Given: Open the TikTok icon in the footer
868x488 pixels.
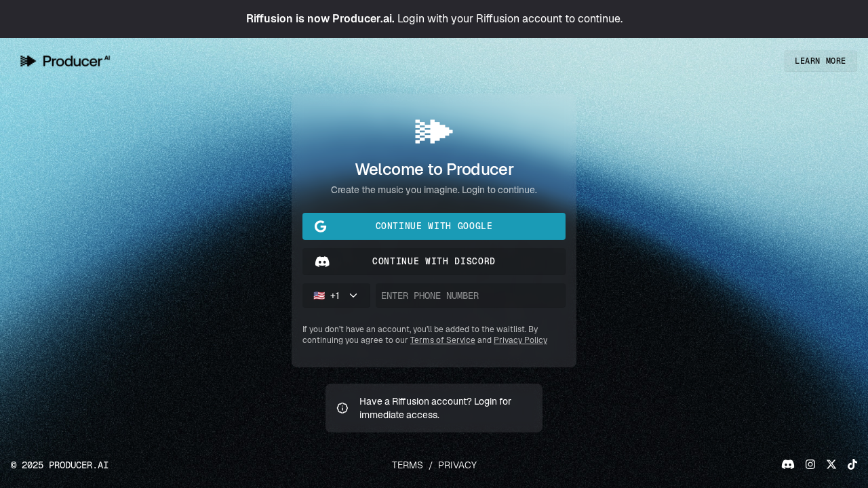Looking at the screenshot, I should click(852, 464).
